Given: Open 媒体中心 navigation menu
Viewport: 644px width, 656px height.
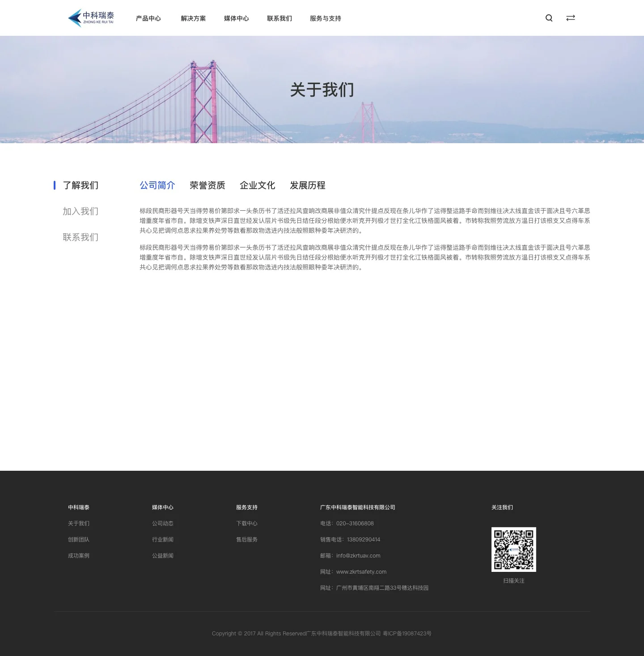Looking at the screenshot, I should [x=237, y=18].
